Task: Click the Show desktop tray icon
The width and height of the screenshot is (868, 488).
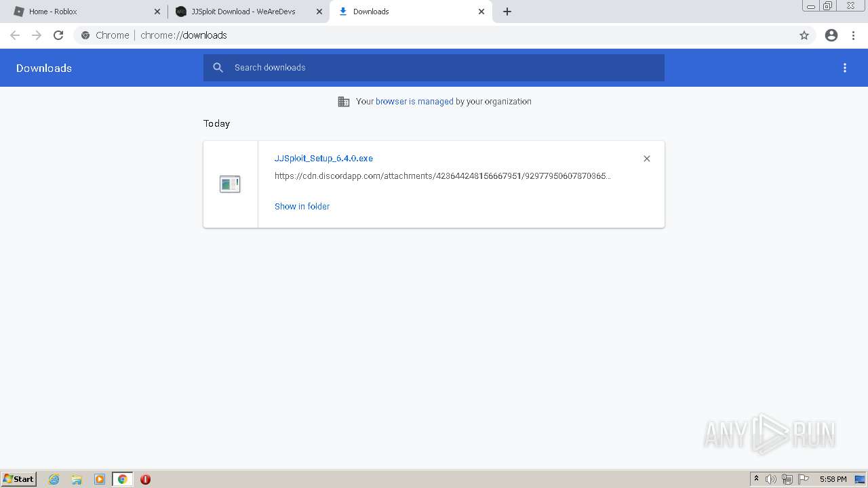Action: tap(860, 479)
